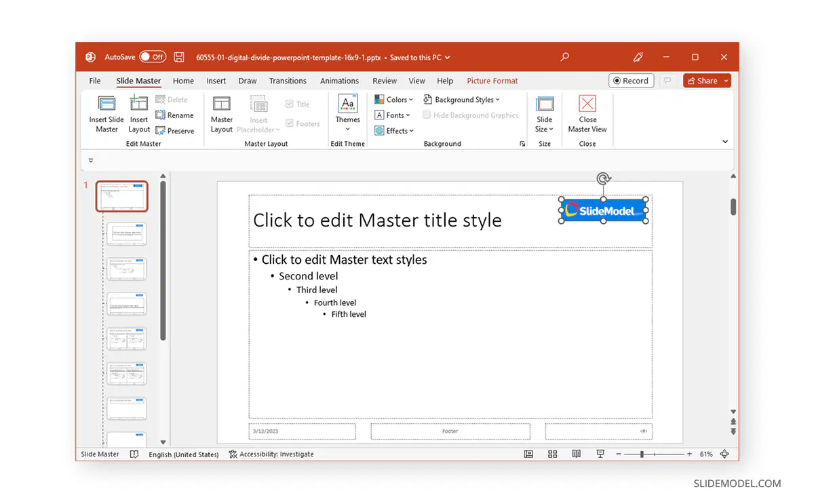The height and width of the screenshot is (504, 814).
Task: Click the Save disk icon in title bar
Action: pos(179,58)
